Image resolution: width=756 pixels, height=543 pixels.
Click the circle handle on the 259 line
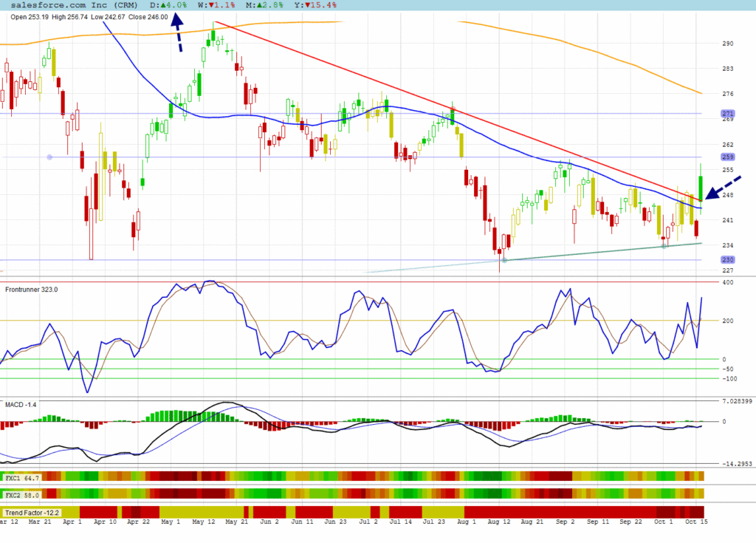[x=49, y=157]
